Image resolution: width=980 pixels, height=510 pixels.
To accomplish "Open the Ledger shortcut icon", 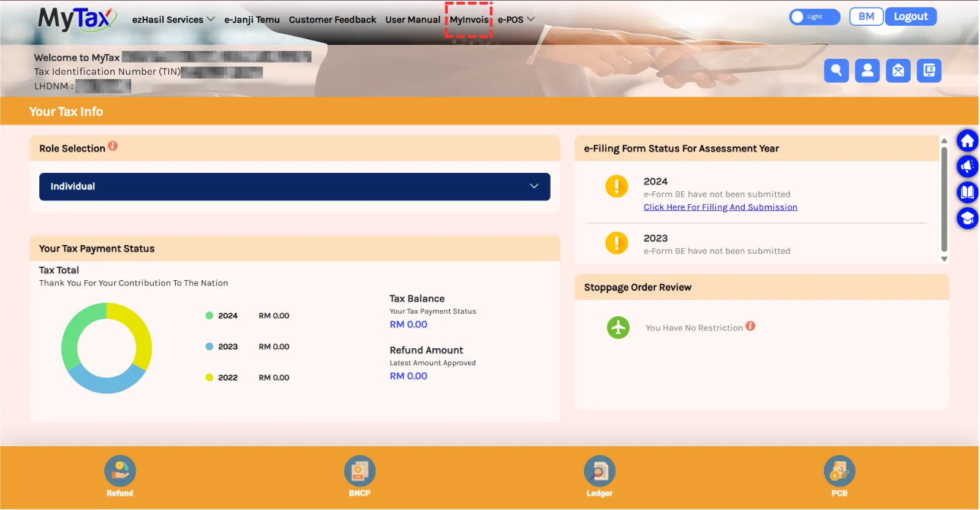I will tap(600, 471).
